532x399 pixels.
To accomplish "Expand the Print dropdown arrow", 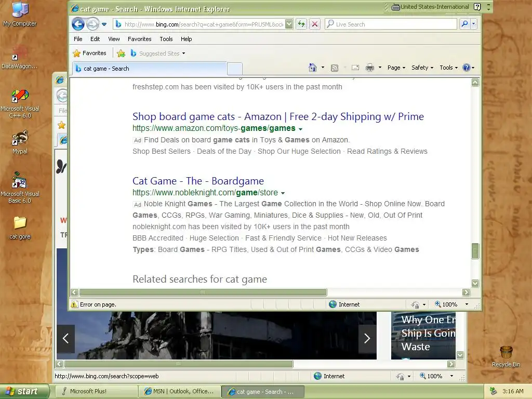I will click(x=380, y=68).
